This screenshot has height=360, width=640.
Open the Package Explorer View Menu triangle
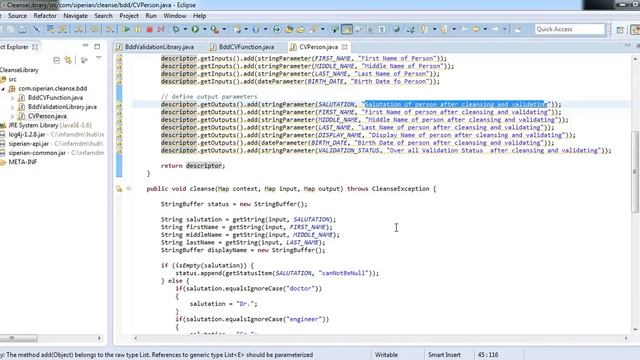point(98,59)
